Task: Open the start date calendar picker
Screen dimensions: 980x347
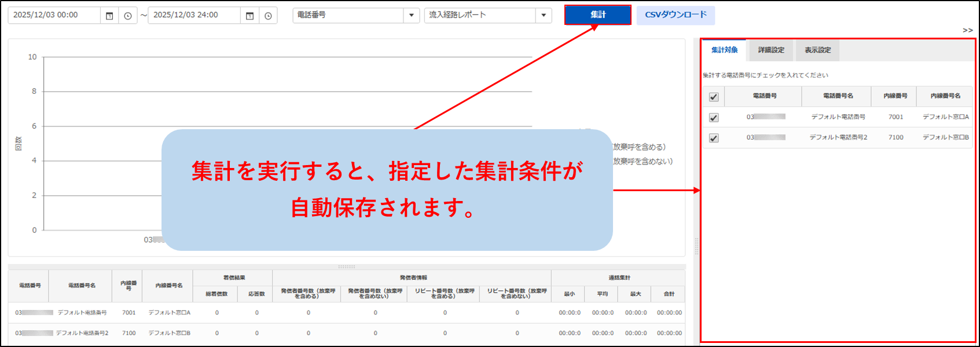Action: coord(109,16)
